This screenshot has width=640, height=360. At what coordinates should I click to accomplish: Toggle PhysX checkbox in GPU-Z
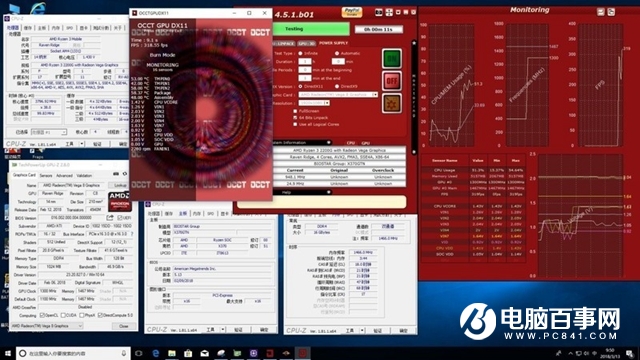82,316
